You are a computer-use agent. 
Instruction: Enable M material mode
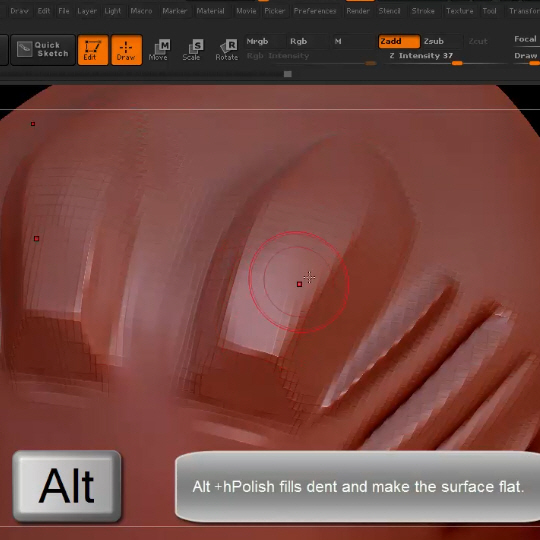click(x=353, y=41)
